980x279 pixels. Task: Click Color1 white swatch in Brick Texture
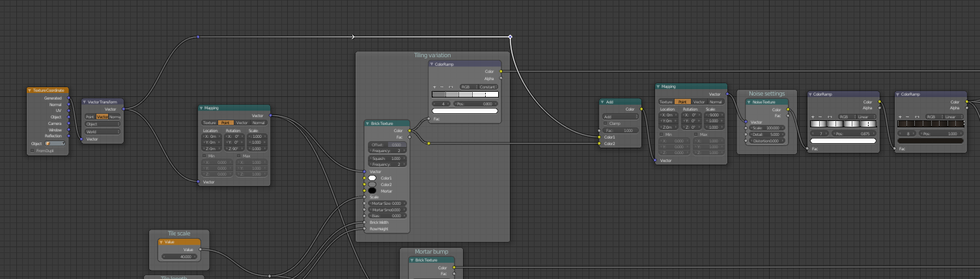point(372,178)
